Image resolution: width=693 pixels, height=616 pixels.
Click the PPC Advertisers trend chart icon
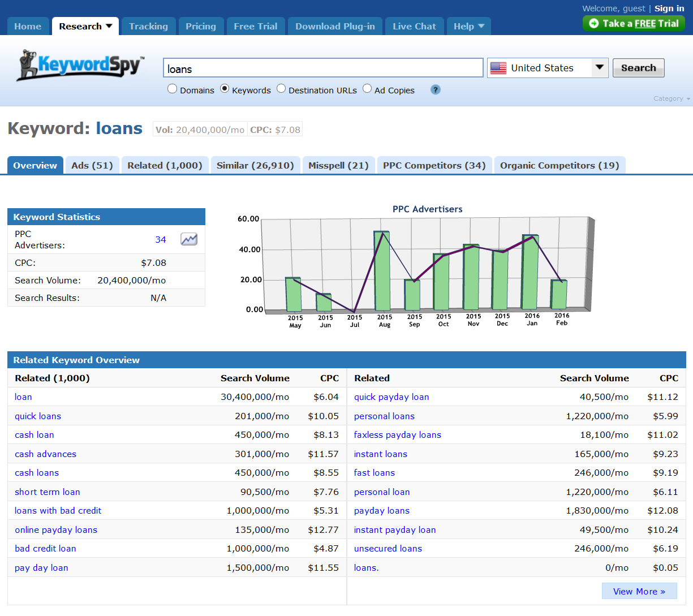(189, 239)
